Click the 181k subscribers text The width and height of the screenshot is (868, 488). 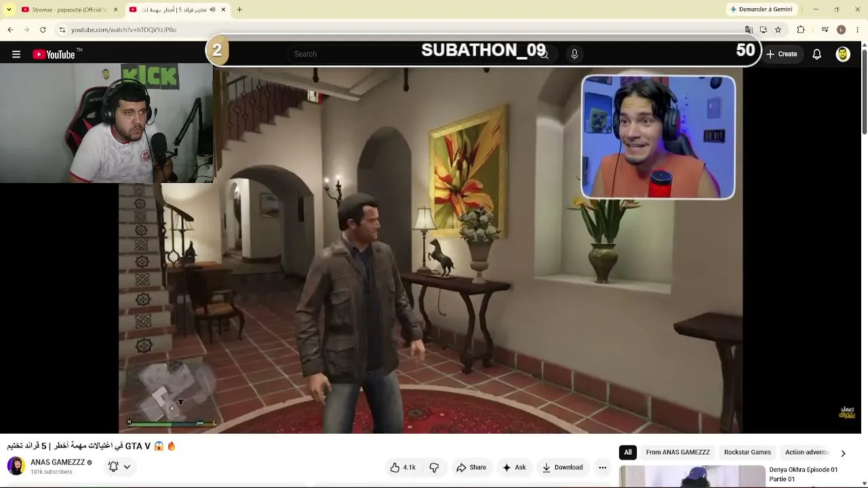52,472
